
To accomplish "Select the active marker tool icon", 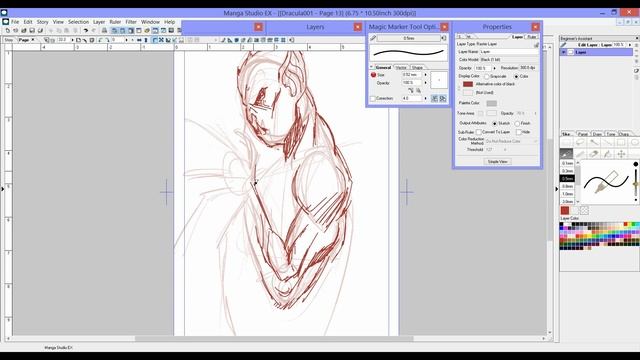I will [x=566, y=154].
